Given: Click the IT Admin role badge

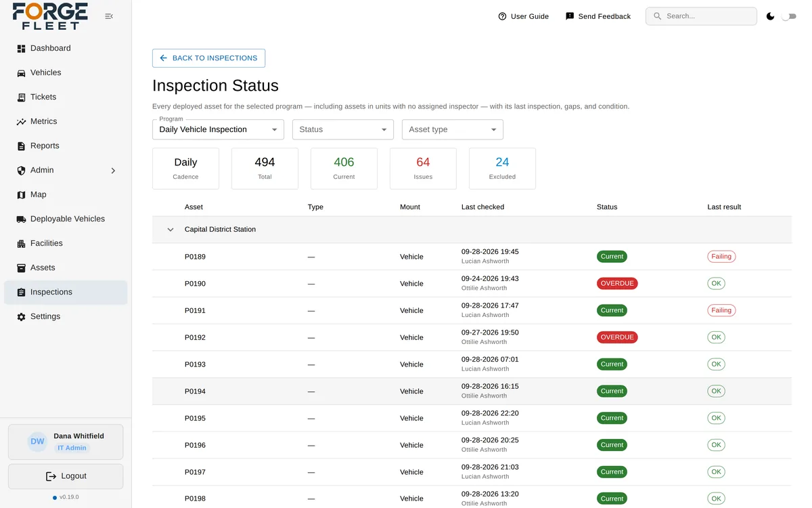Looking at the screenshot, I should click(x=72, y=448).
